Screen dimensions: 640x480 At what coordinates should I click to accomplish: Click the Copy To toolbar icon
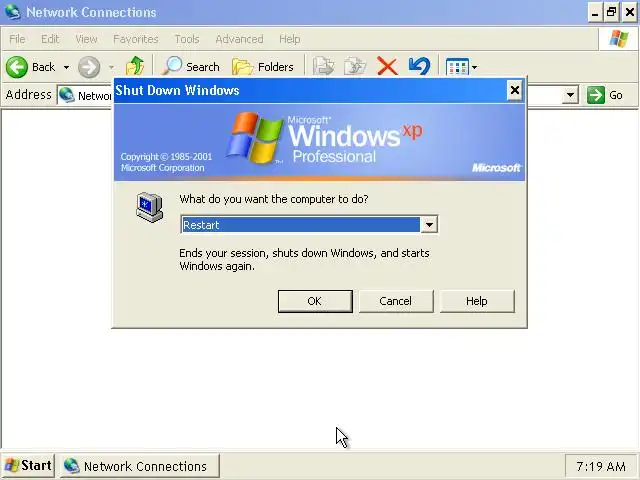pos(355,66)
